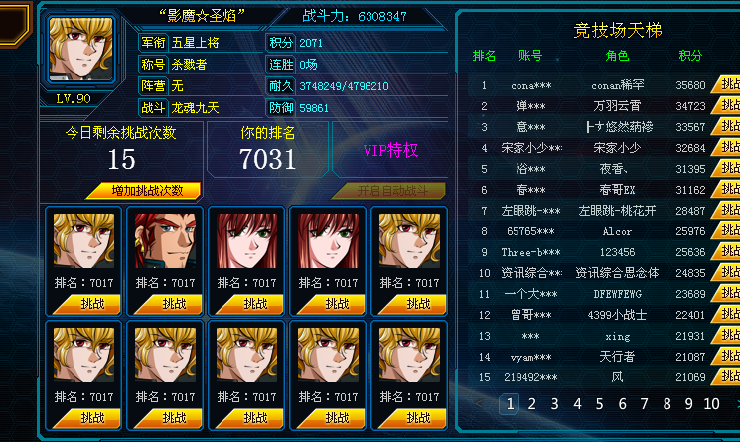Challenge rank 1 player conan稀罕
The width and height of the screenshot is (740, 442).
pyautogui.click(x=726, y=84)
